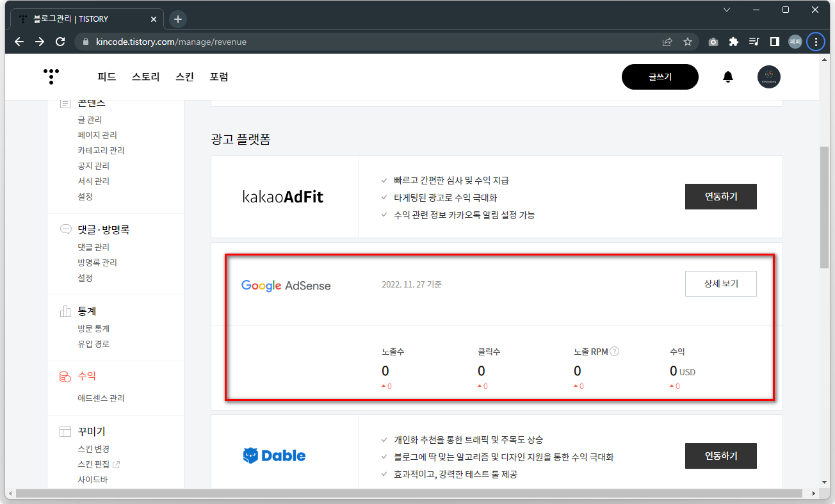Viewport: 835px width, 504px height.
Task: Go forward in browser history
Action: point(40,42)
